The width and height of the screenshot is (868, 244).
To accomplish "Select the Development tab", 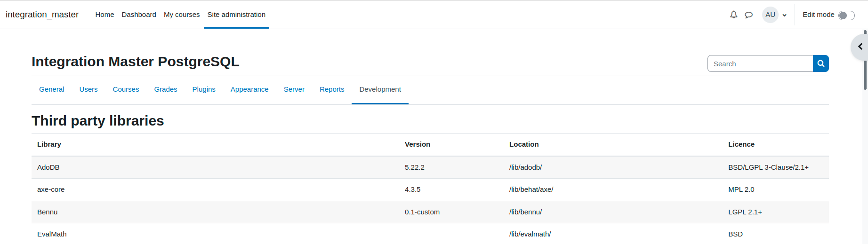I will [380, 89].
